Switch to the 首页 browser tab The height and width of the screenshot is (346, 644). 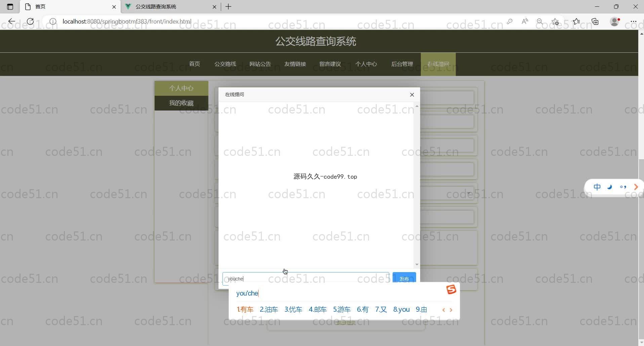70,7
